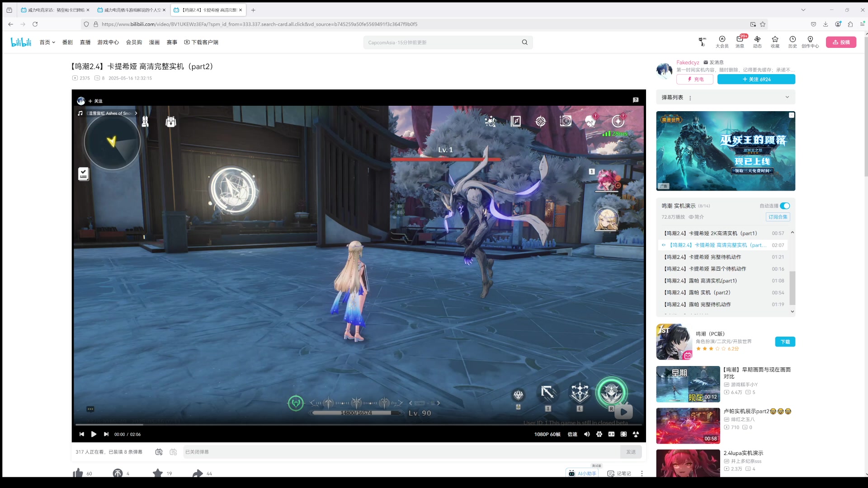
Task: Skip to the next video
Action: click(106, 434)
